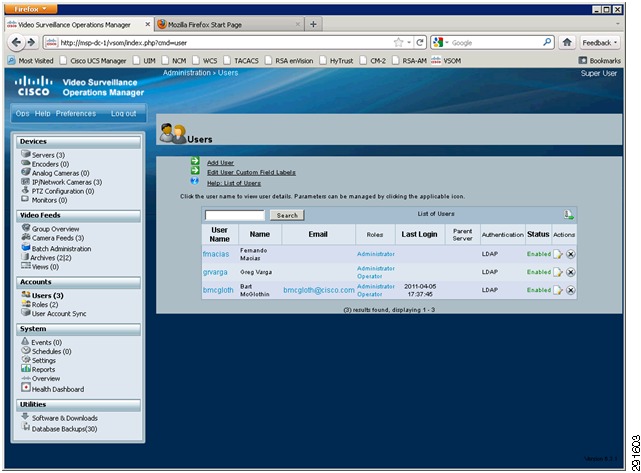Click Log out
The image size is (641, 473).
(x=123, y=113)
